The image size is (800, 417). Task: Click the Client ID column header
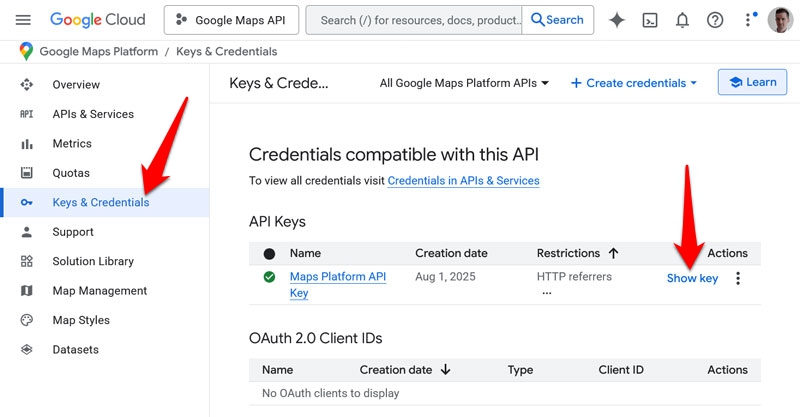(x=621, y=370)
